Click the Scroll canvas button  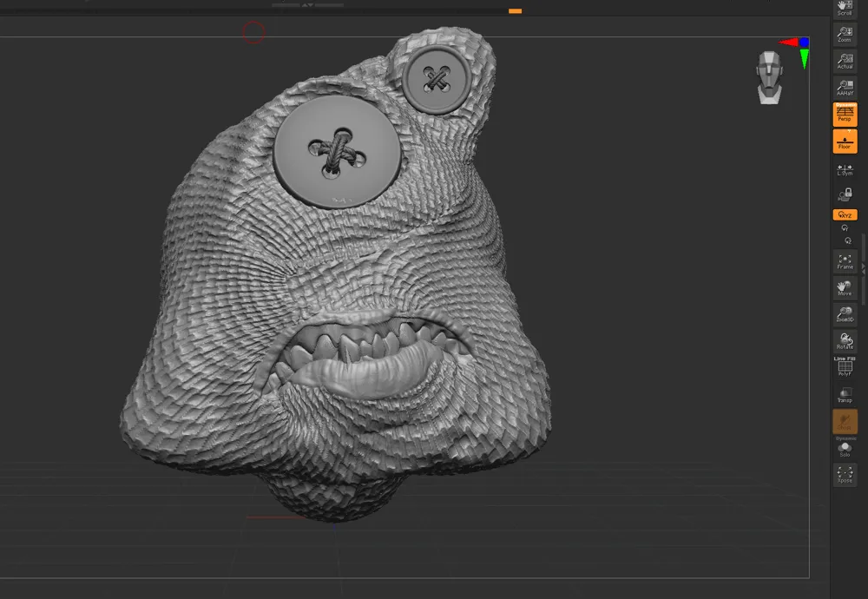click(845, 8)
